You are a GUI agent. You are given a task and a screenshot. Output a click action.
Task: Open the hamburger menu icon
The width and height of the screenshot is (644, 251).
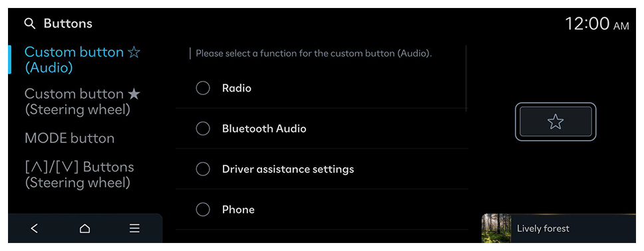pos(134,228)
